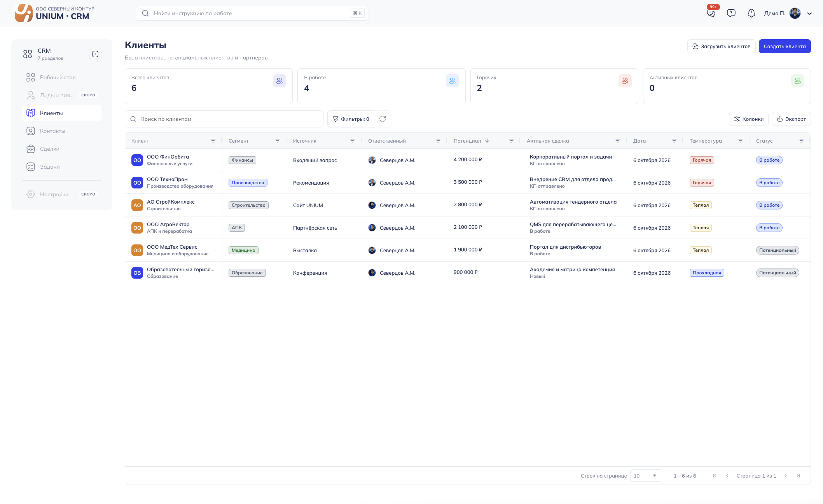Open Рабочий стол in sidebar

tap(62, 77)
